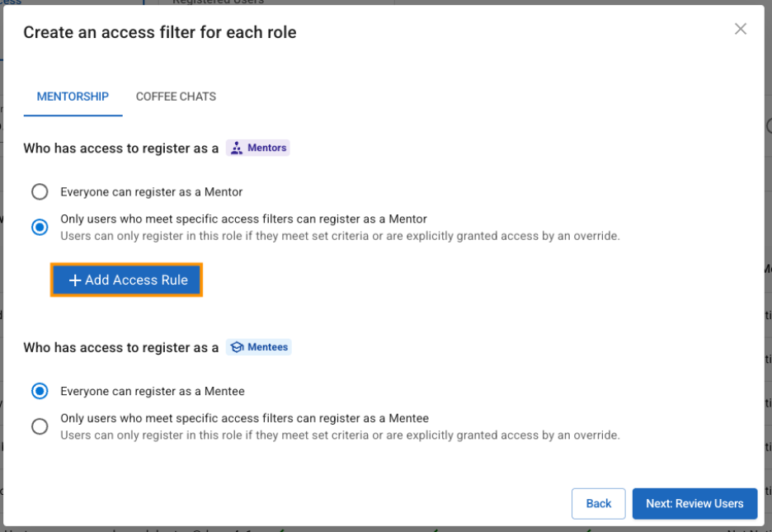Click the Mentors group icon

(x=237, y=148)
